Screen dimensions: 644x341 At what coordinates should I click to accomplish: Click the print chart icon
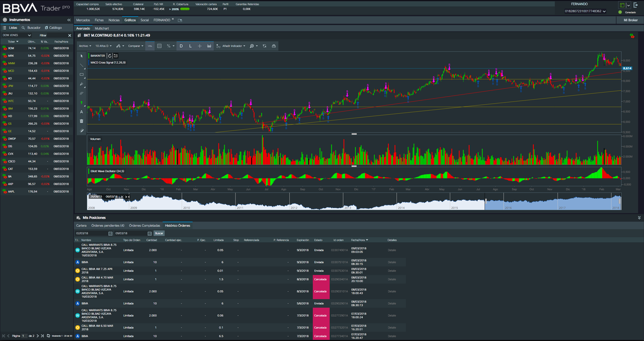tap(273, 46)
